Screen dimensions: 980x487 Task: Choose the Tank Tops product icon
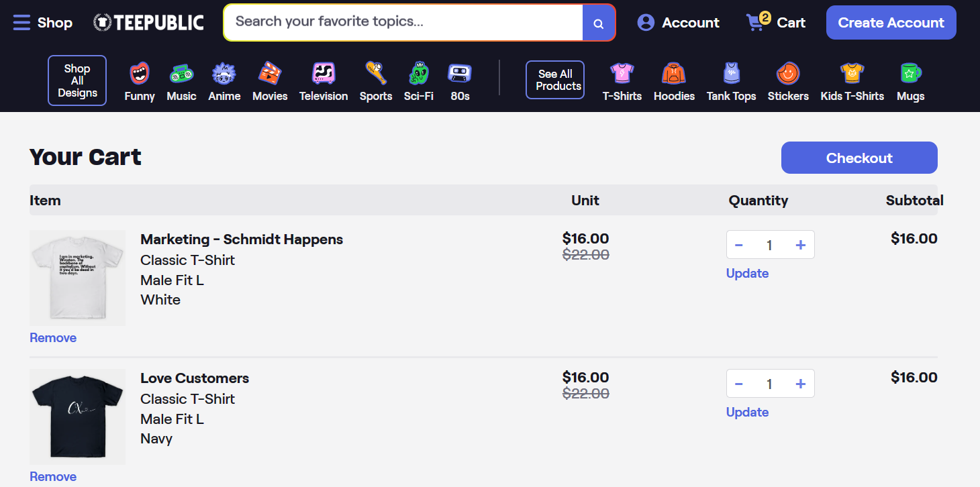(731, 73)
